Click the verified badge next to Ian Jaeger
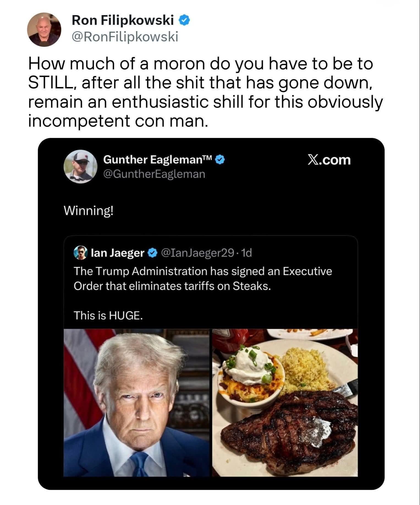Screen dimensions: 420x505 click(x=153, y=252)
